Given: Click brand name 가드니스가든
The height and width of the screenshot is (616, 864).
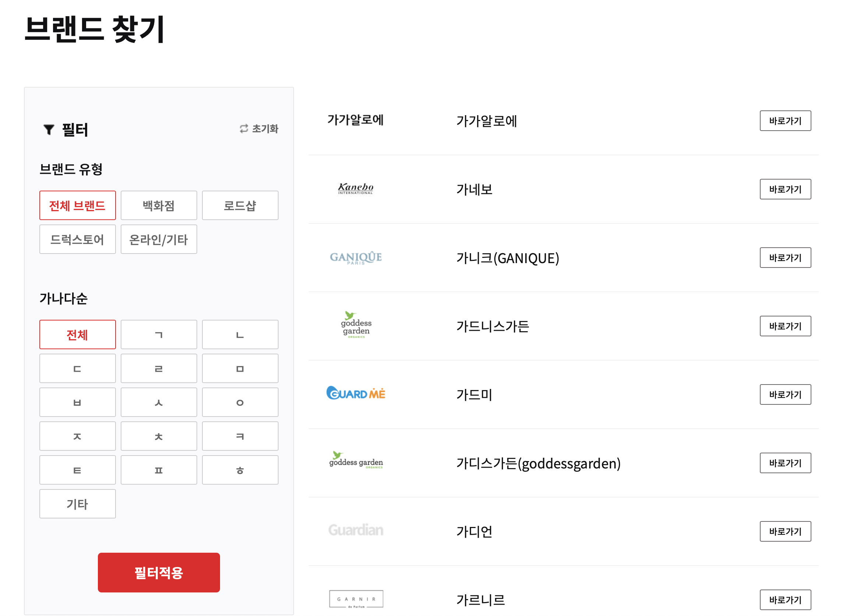Looking at the screenshot, I should tap(493, 326).
